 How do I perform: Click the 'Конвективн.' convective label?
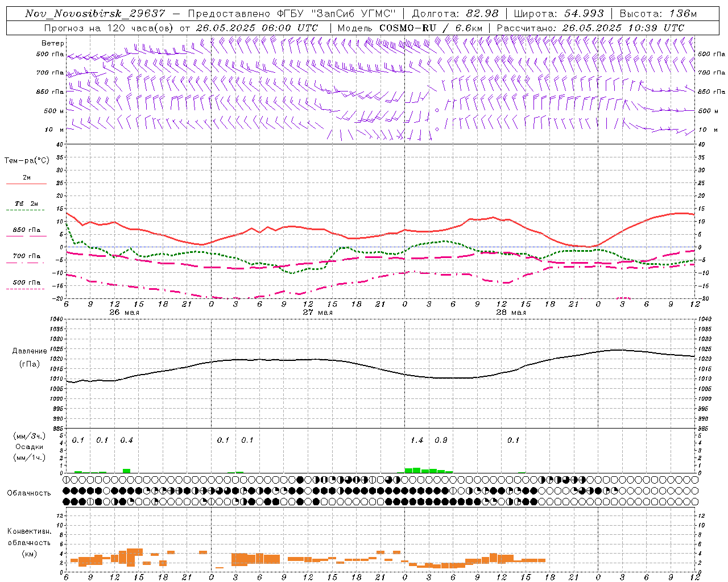pos(29,531)
